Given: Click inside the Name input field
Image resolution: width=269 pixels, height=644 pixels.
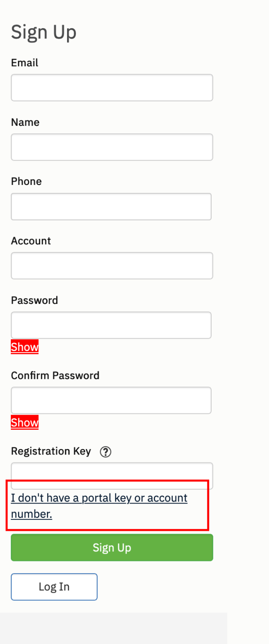Looking at the screenshot, I should 112,147.
